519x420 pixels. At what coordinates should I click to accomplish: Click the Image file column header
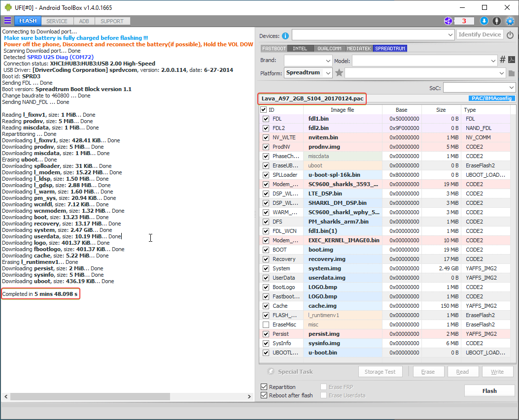point(343,110)
